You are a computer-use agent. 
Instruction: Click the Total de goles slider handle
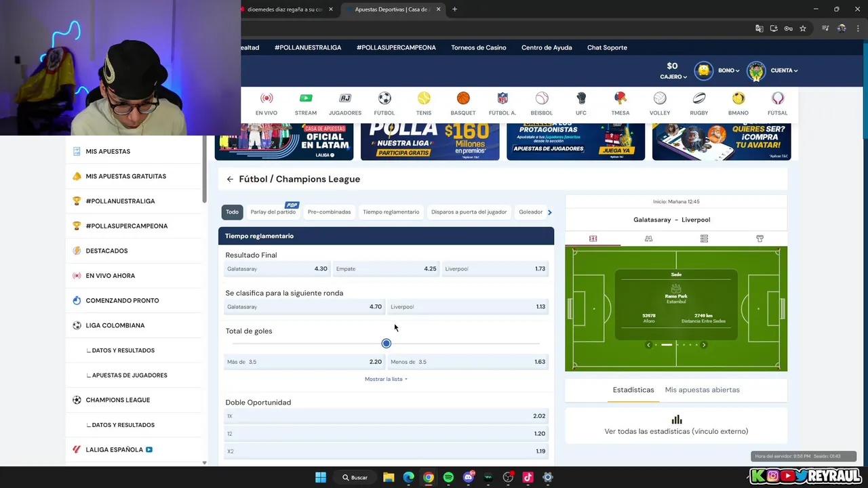[387, 344]
